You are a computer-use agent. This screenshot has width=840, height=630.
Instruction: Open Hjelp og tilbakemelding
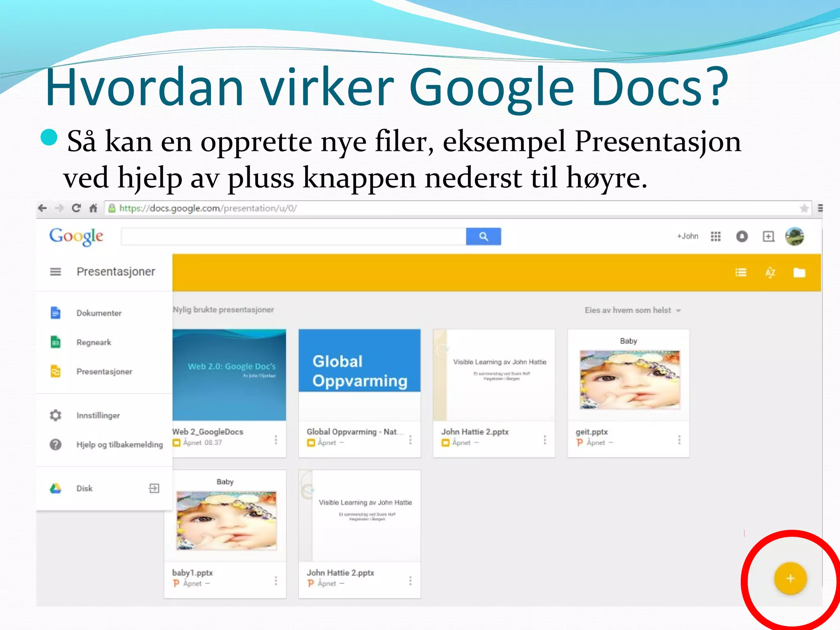[119, 445]
